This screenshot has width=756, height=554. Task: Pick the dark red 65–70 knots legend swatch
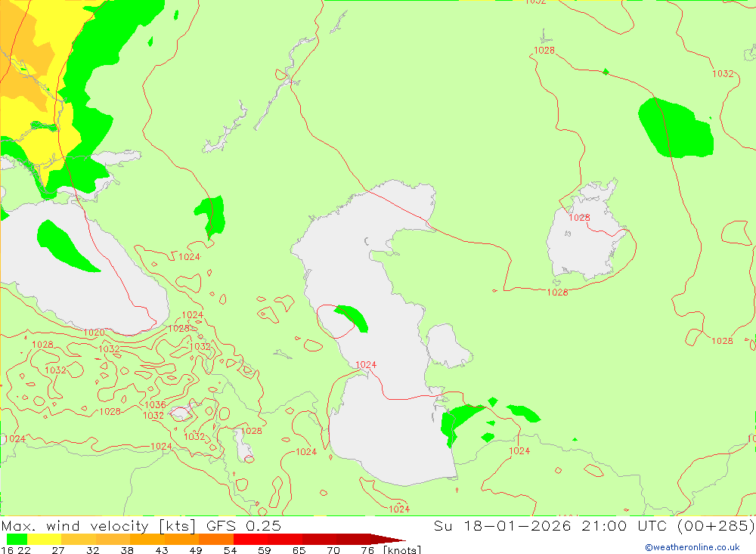[x=319, y=539]
